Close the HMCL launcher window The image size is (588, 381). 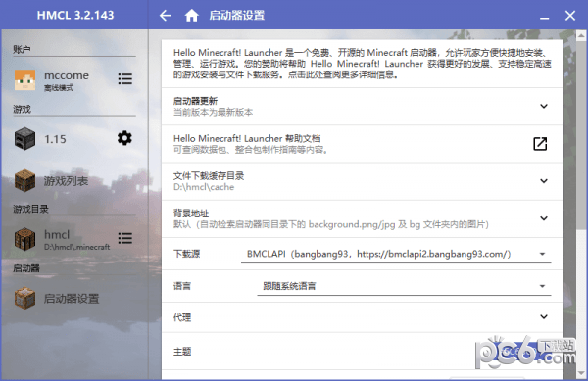(x=570, y=16)
